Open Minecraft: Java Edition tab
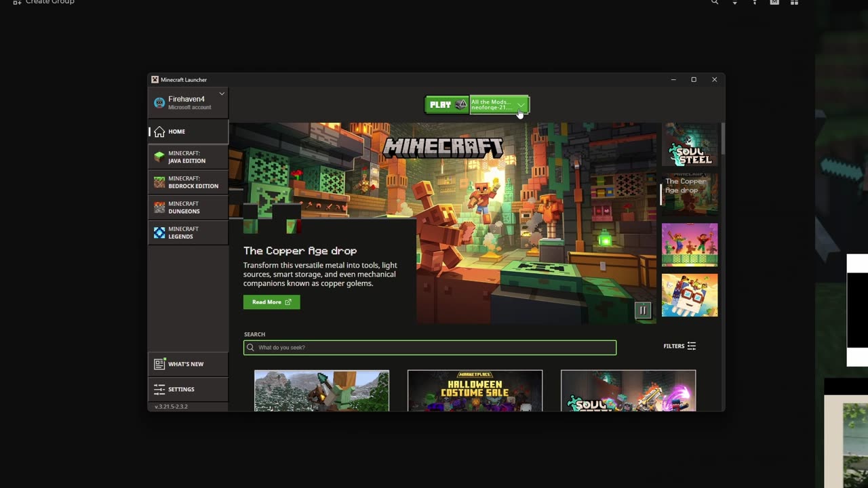Viewport: 868px width, 488px height. tap(189, 157)
